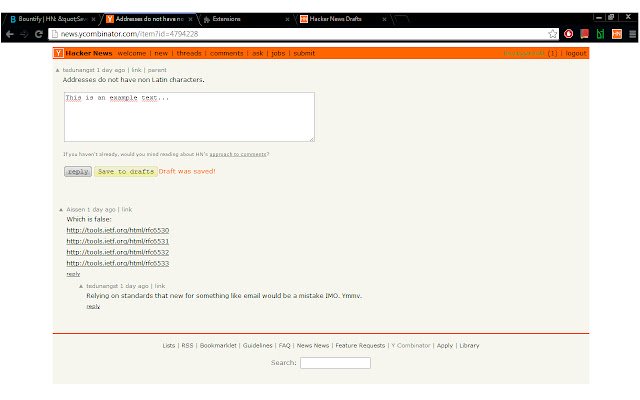Click into the comment text area
The image size is (640, 400).
[189, 117]
